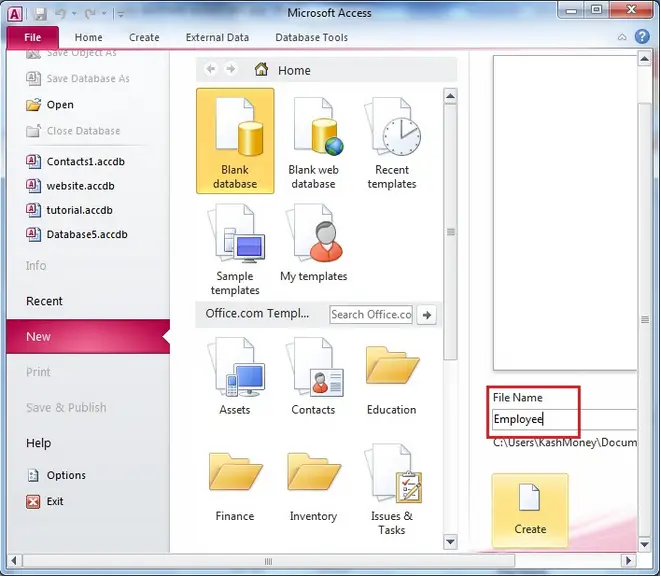Click the Access application icon
Image resolution: width=661 pixels, height=577 pixels.
coord(14,14)
